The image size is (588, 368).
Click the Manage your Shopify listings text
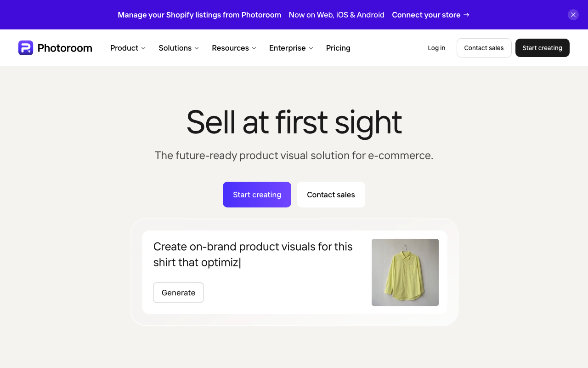pos(199,15)
